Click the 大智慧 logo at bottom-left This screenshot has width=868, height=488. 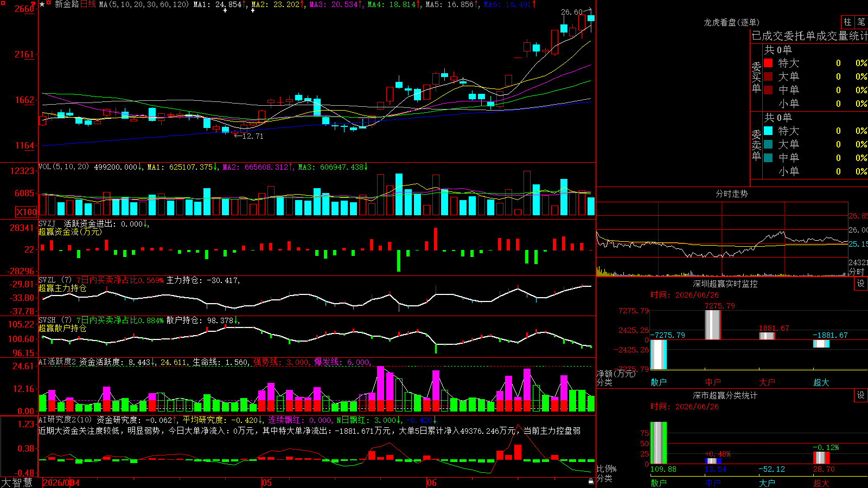click(x=17, y=482)
